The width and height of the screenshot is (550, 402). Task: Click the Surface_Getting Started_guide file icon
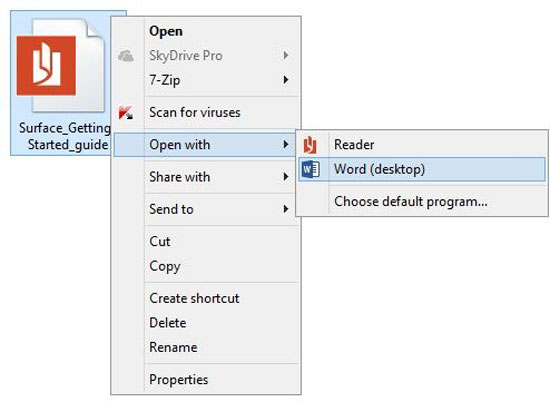(60, 65)
